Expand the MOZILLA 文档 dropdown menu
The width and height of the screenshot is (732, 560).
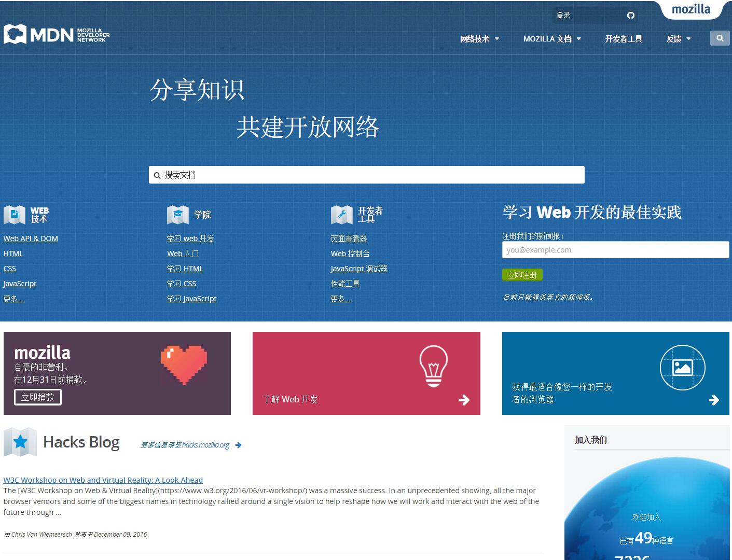tap(553, 39)
